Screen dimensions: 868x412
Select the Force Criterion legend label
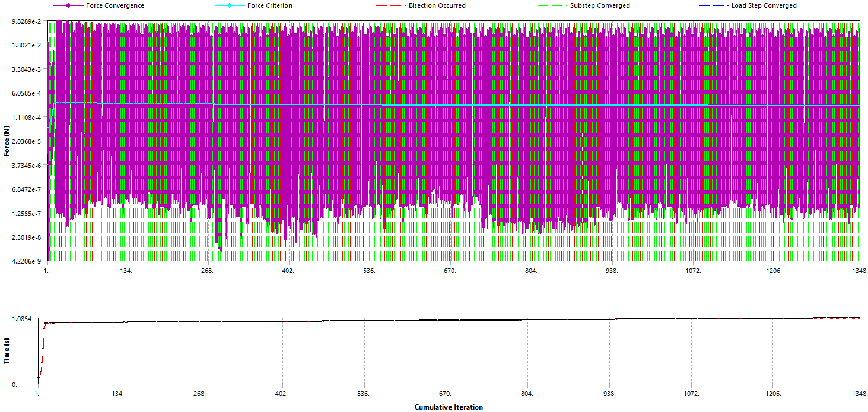point(269,5)
